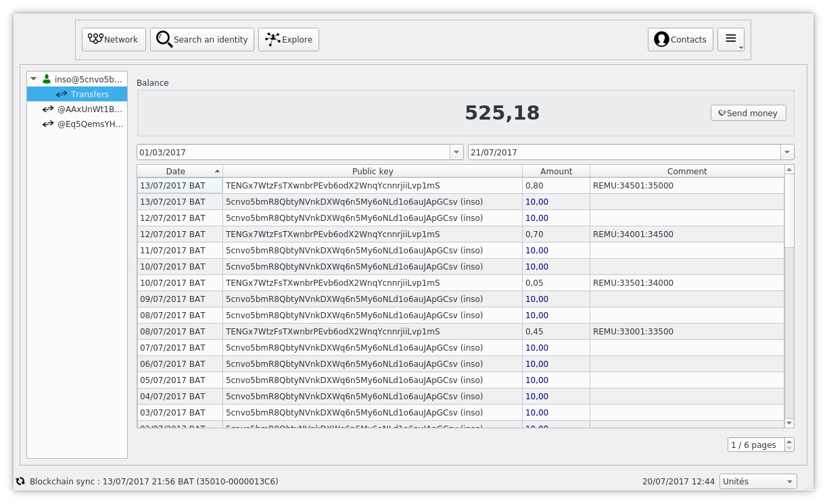
Task: Open the Contacts list
Action: [680, 39]
